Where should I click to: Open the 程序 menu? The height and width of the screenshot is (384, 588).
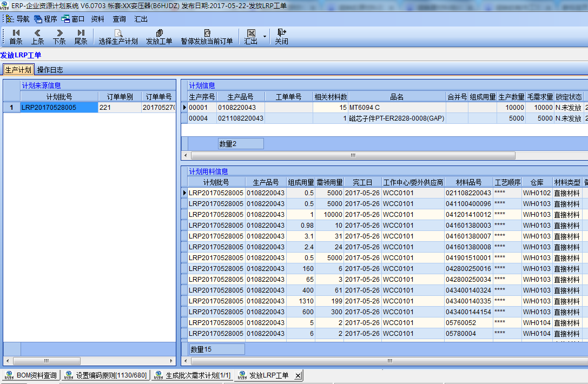pos(46,19)
